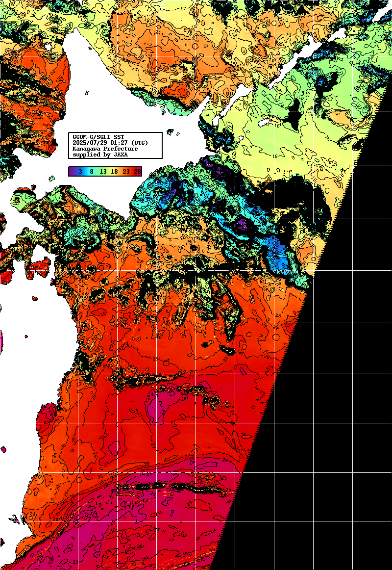Click the 'GCOM-C/SGLI SST' title text
This screenshot has width=392, height=570.
coord(98,137)
